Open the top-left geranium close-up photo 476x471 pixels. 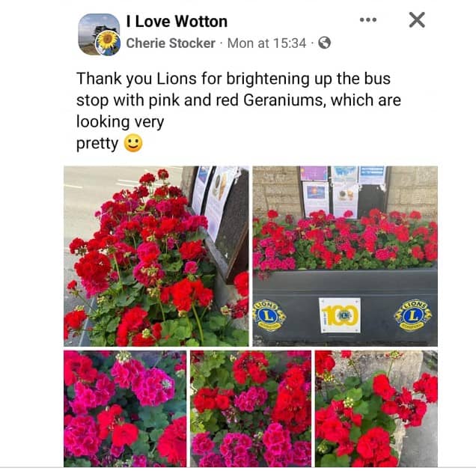156,256
